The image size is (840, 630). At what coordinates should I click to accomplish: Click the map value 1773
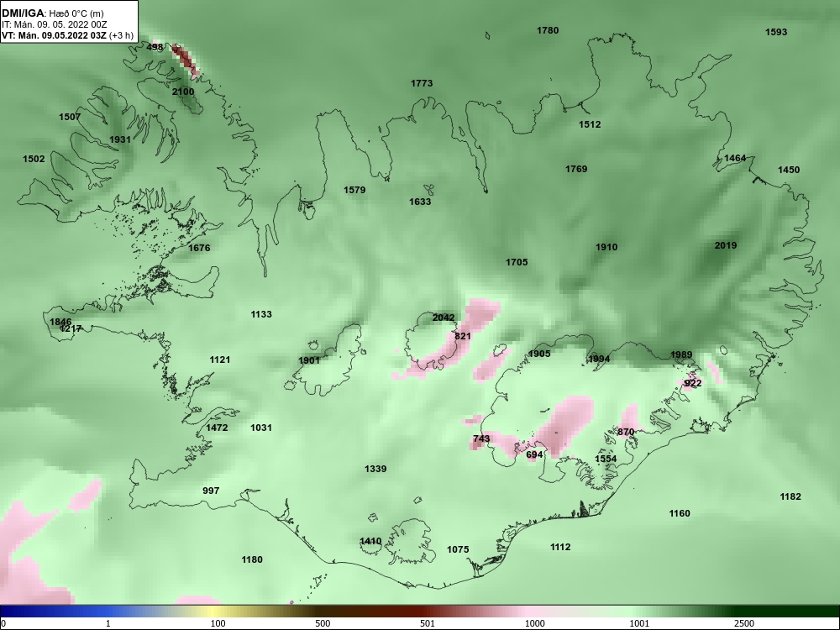pos(423,83)
